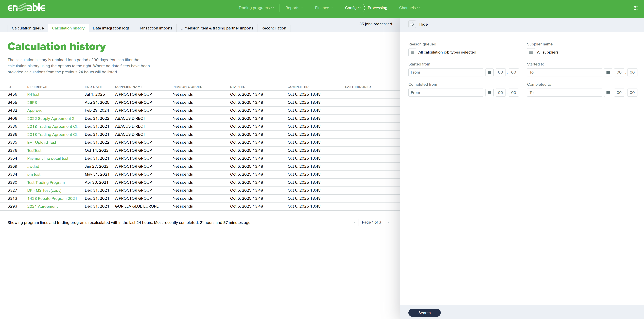Expand Trading programs menu
The width and height of the screenshot is (644, 319).
click(256, 8)
